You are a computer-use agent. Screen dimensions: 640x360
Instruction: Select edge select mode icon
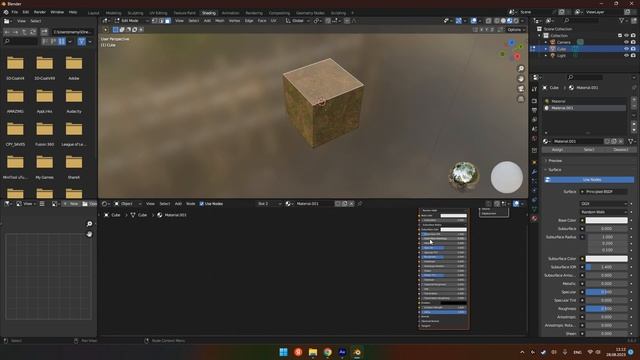(161, 21)
